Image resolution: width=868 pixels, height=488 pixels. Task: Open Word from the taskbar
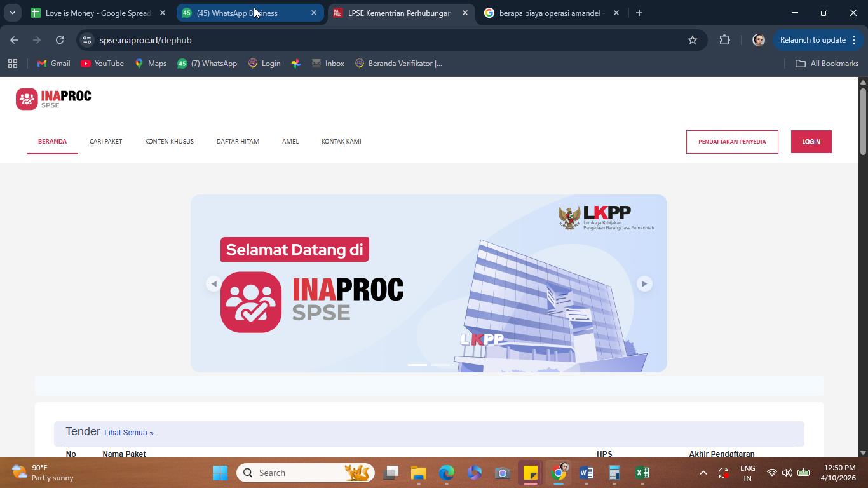click(x=587, y=473)
